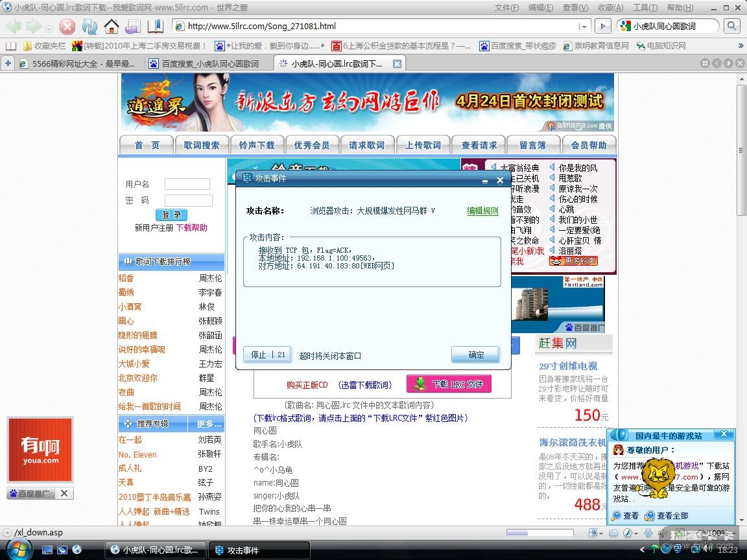Open the 查看(V) menu
The width and height of the screenshot is (747, 560).
(576, 7)
